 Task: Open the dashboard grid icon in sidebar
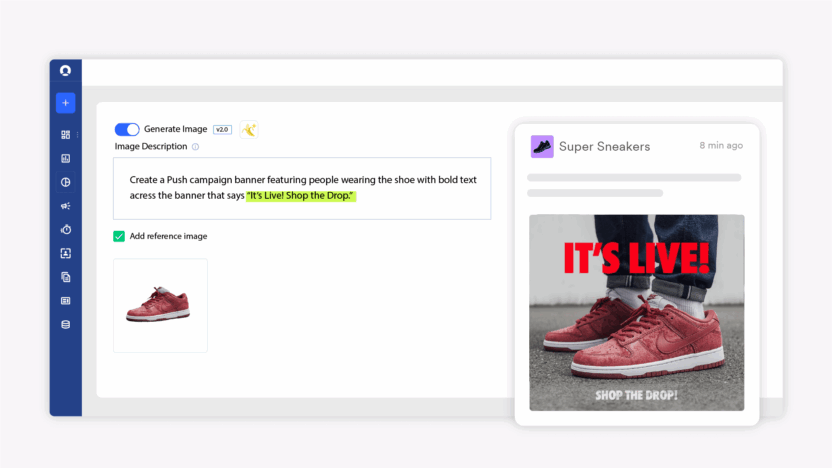(x=65, y=134)
